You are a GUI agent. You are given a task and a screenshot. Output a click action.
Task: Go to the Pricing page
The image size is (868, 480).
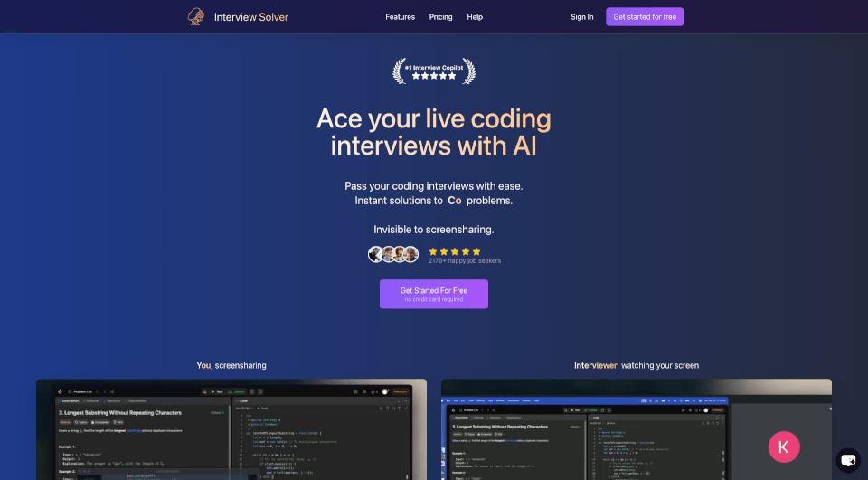(440, 17)
